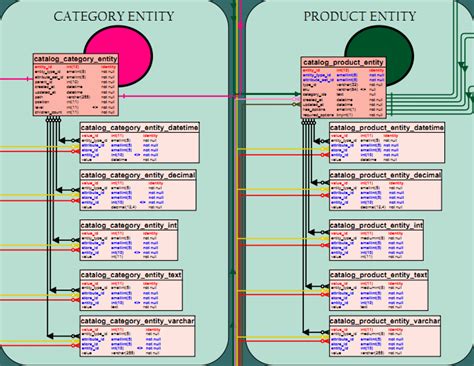Click value row in catalog_category_entity_decimal

(x=138, y=207)
